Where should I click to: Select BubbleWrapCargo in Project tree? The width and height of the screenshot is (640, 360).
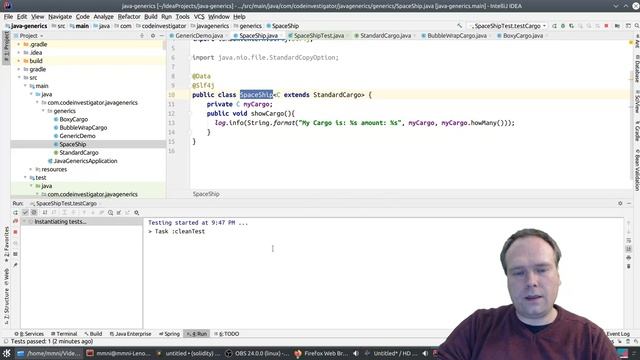click(83, 128)
